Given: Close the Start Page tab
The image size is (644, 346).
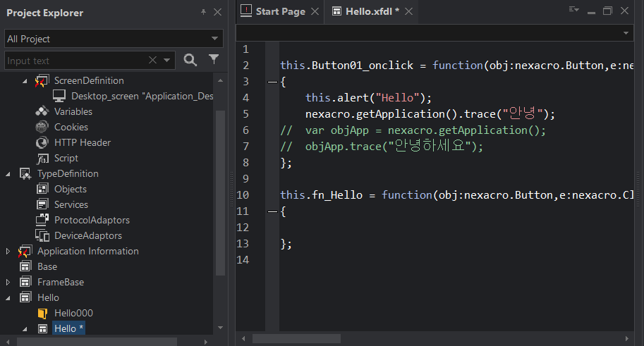Looking at the screenshot, I should point(315,11).
